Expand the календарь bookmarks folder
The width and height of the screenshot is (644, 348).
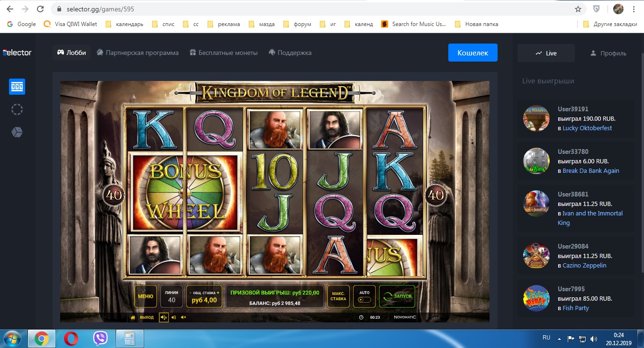click(x=124, y=24)
